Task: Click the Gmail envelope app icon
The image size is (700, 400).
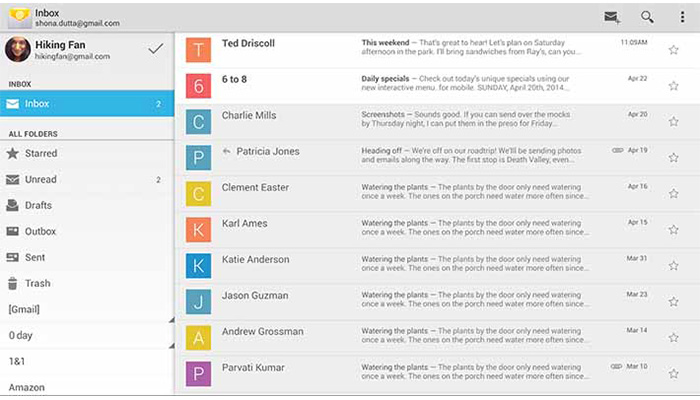Action: click(19, 17)
